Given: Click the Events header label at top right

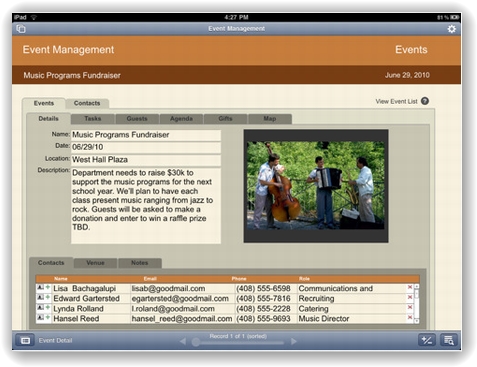Looking at the screenshot, I should (x=411, y=50).
